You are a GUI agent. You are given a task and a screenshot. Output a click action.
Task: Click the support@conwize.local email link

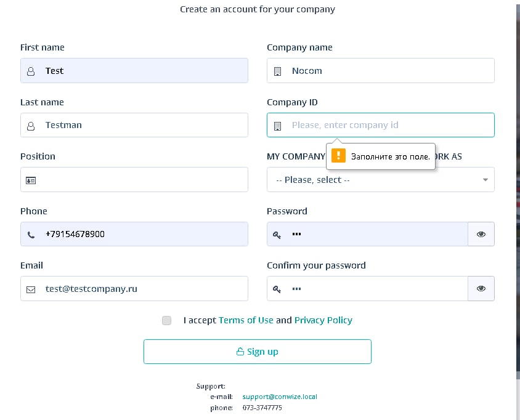pos(280,397)
